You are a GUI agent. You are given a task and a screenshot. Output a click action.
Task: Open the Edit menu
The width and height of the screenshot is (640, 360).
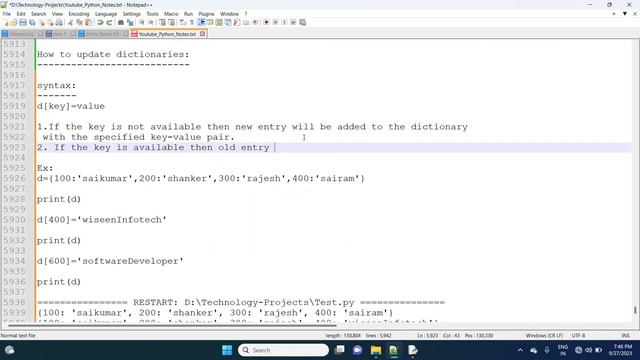point(21,14)
